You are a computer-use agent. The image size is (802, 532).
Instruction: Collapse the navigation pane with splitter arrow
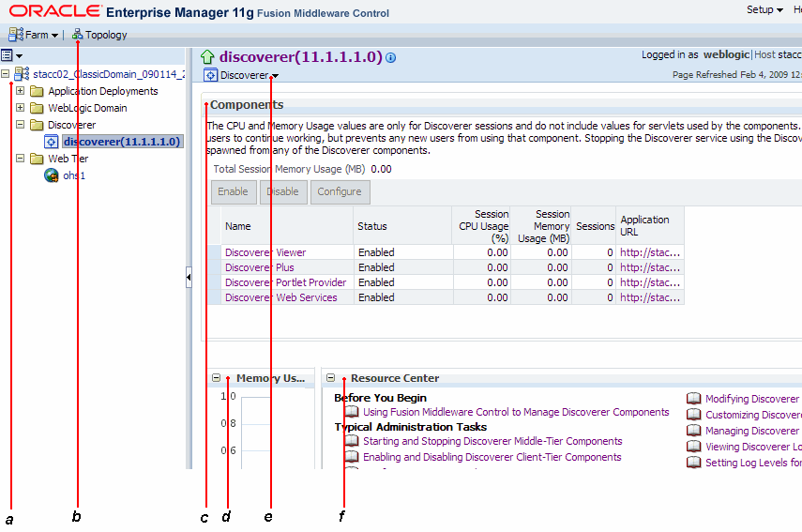(189, 277)
